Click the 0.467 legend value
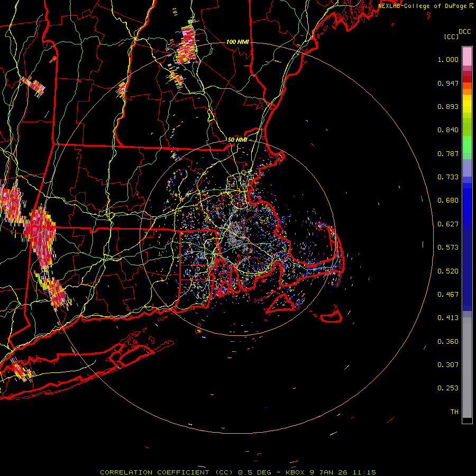This screenshot has width=476, height=476. (448, 295)
